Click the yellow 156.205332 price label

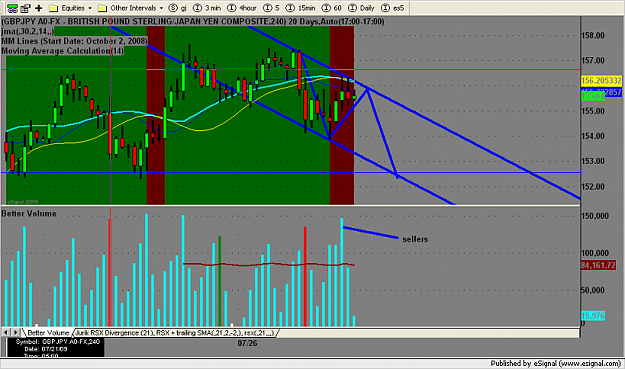point(601,81)
